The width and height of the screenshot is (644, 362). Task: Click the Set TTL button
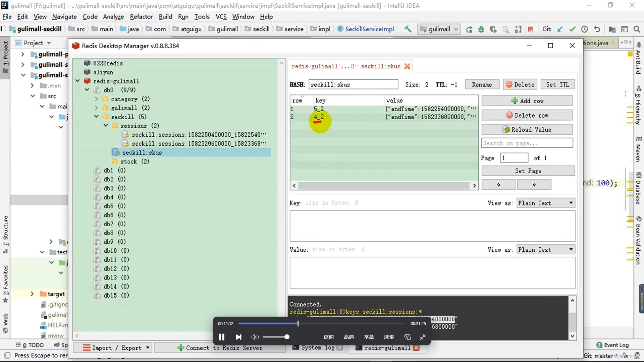(557, 84)
